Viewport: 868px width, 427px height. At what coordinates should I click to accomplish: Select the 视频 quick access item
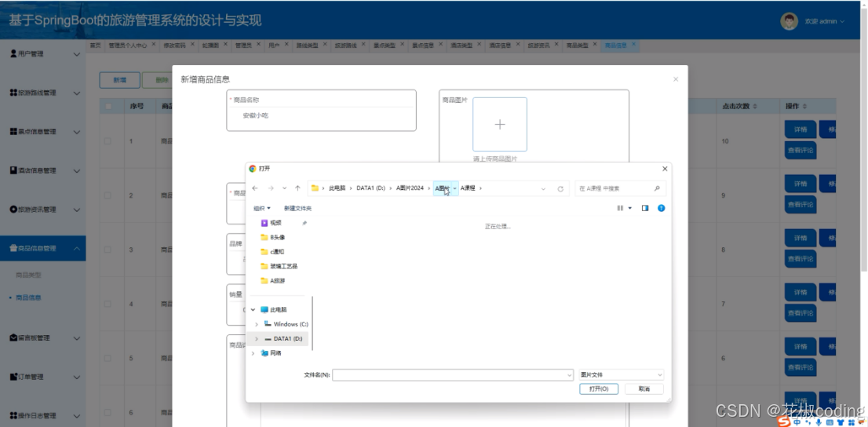275,223
